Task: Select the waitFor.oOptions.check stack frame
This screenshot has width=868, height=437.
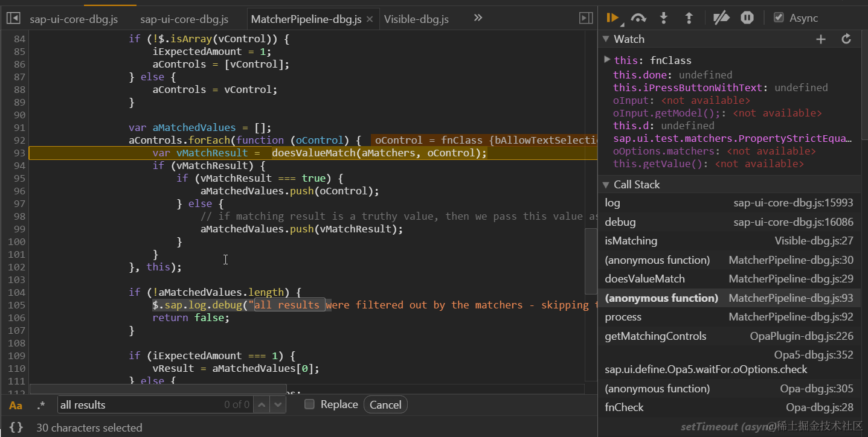Action: [729, 362]
